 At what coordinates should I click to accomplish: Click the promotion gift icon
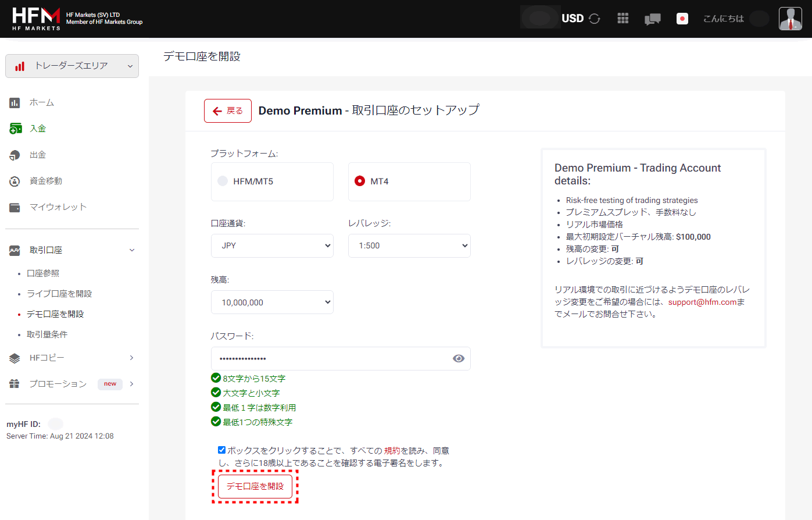pyautogui.click(x=15, y=384)
